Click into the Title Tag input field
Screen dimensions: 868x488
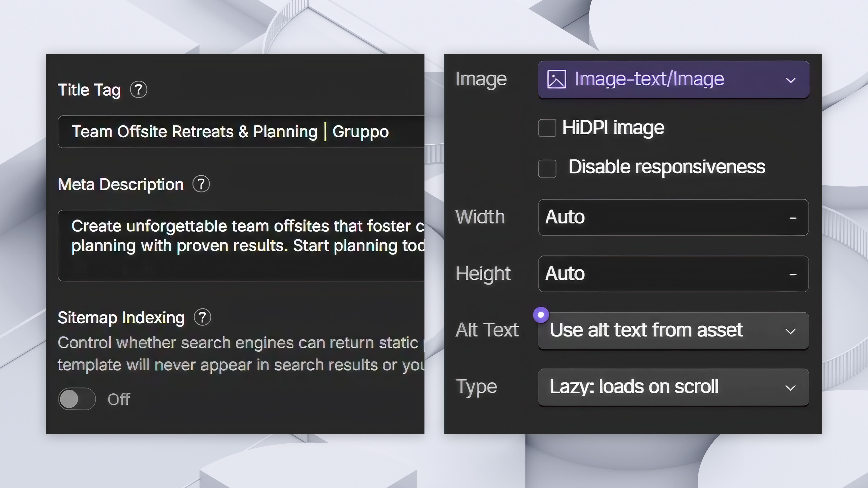tap(236, 132)
